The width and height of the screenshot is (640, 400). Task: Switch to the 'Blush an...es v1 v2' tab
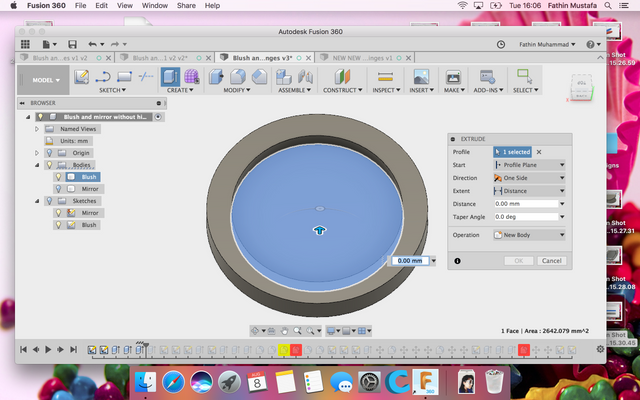tap(60, 58)
